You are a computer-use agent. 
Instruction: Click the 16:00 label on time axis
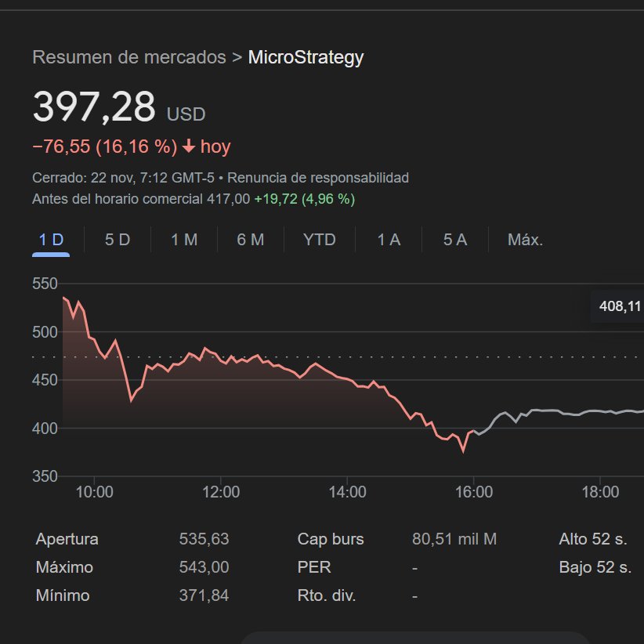click(473, 492)
